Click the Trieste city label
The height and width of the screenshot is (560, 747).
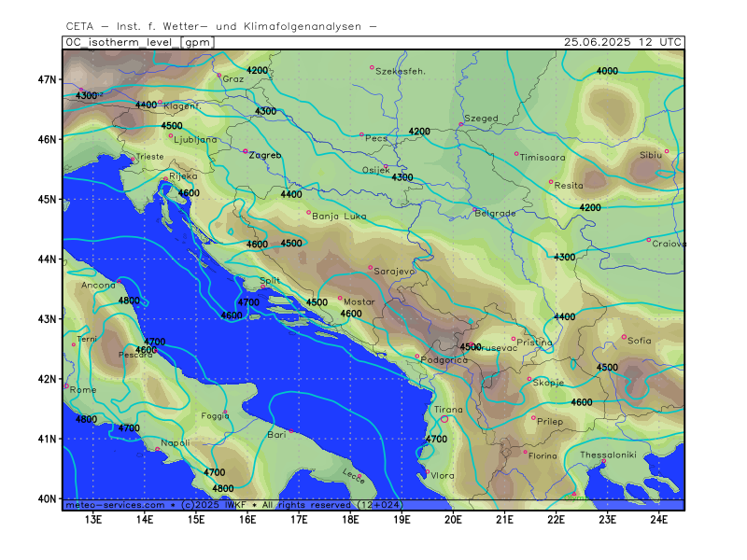[x=149, y=157]
